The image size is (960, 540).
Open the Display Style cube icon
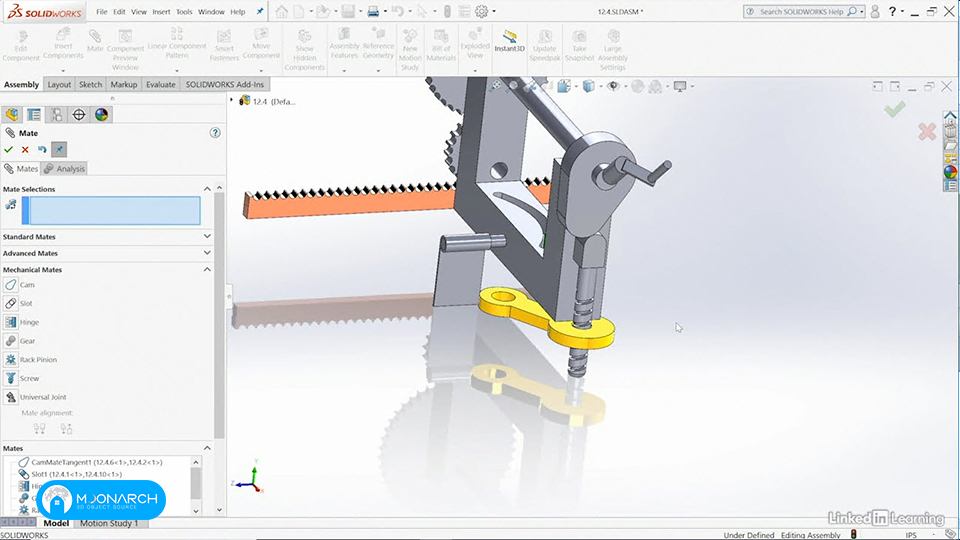click(589, 86)
